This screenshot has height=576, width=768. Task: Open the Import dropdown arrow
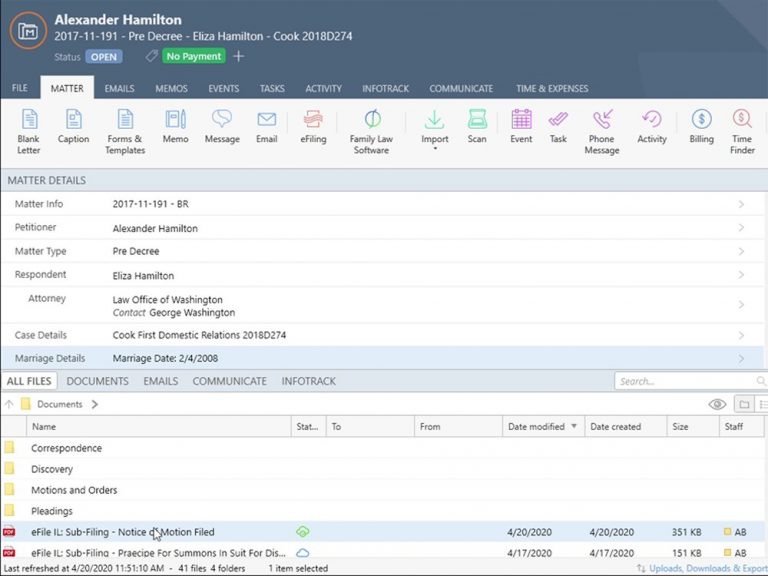point(435,148)
